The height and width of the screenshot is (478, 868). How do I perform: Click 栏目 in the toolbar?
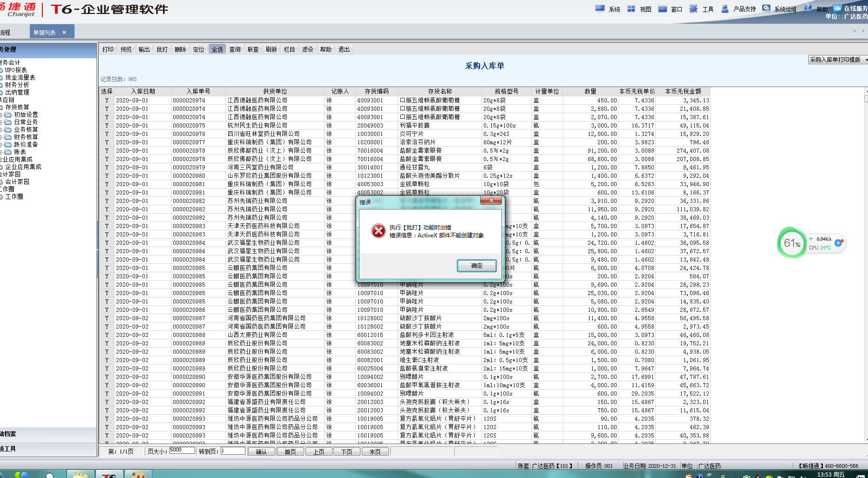[x=290, y=49]
